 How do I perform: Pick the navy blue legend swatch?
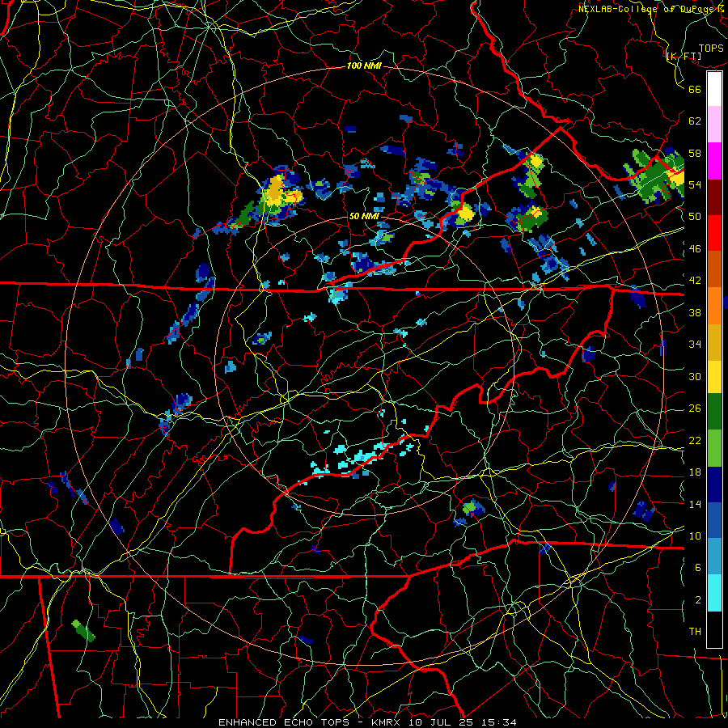(714, 485)
